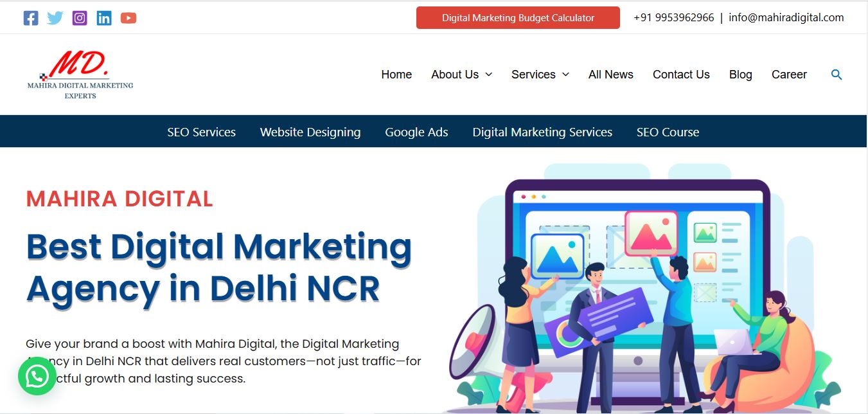This screenshot has height=414, width=868.
Task: Click Digital Marketing Budget Calculator button
Action: pyautogui.click(x=518, y=18)
